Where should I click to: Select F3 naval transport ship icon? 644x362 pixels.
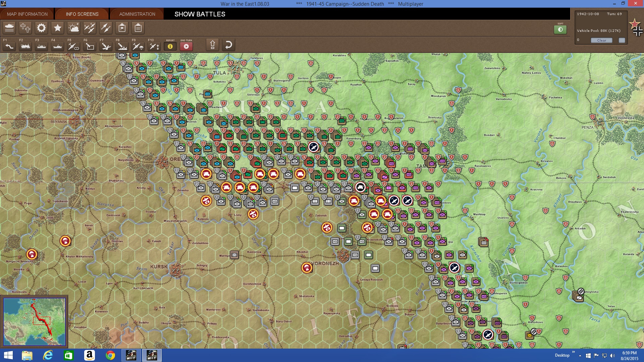pyautogui.click(x=41, y=46)
